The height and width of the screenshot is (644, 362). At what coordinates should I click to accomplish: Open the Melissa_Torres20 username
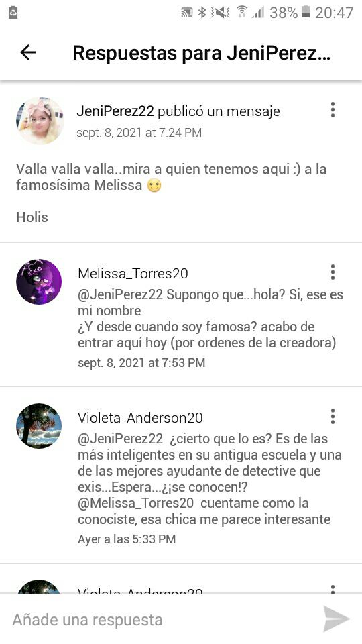(133, 274)
